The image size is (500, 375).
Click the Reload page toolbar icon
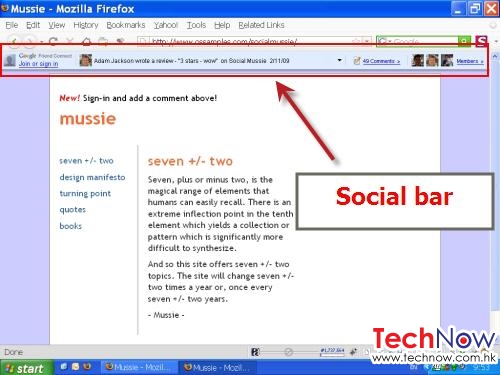tap(53, 41)
